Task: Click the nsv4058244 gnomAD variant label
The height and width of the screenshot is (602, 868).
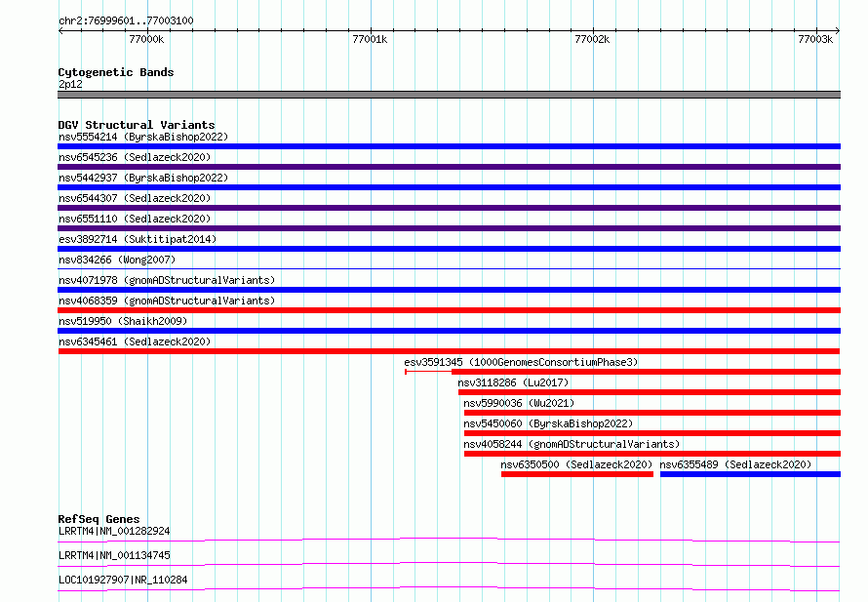Action: pos(572,444)
